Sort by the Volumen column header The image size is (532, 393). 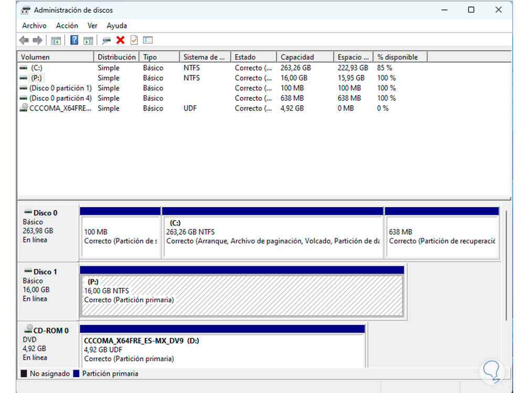pos(55,57)
